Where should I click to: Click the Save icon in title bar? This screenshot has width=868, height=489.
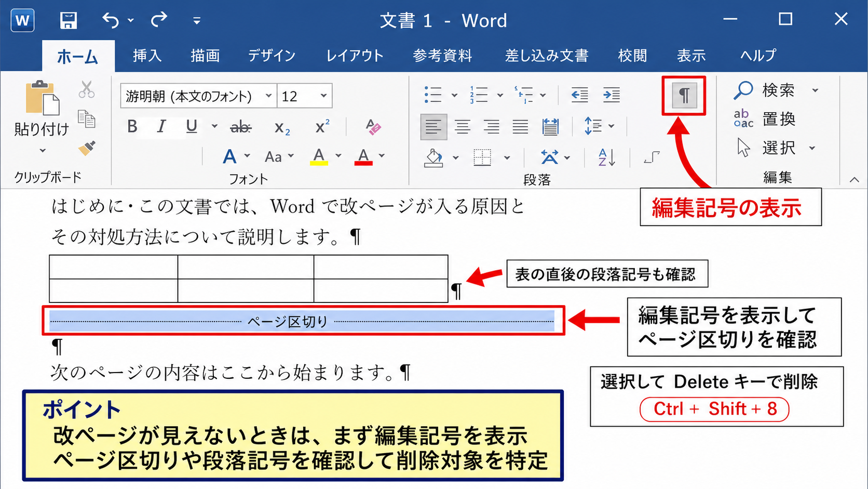click(69, 20)
